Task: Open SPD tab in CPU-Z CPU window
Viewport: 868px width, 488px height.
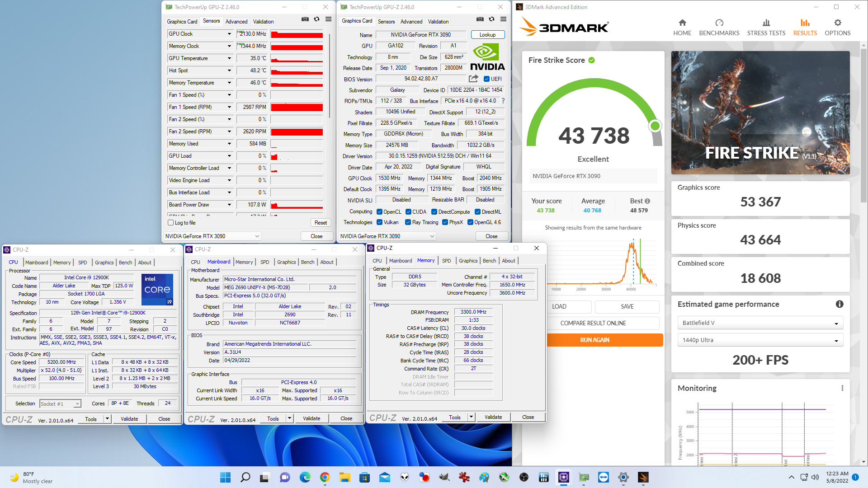Action: (82, 263)
